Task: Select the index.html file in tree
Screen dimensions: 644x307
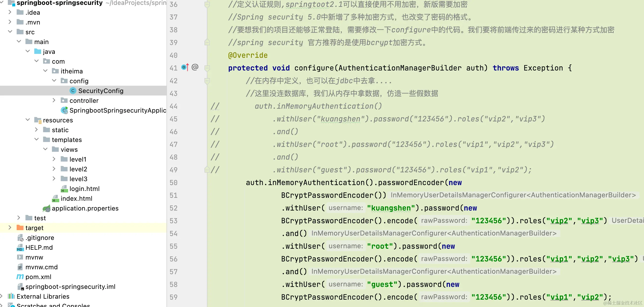Action: [x=76, y=199]
